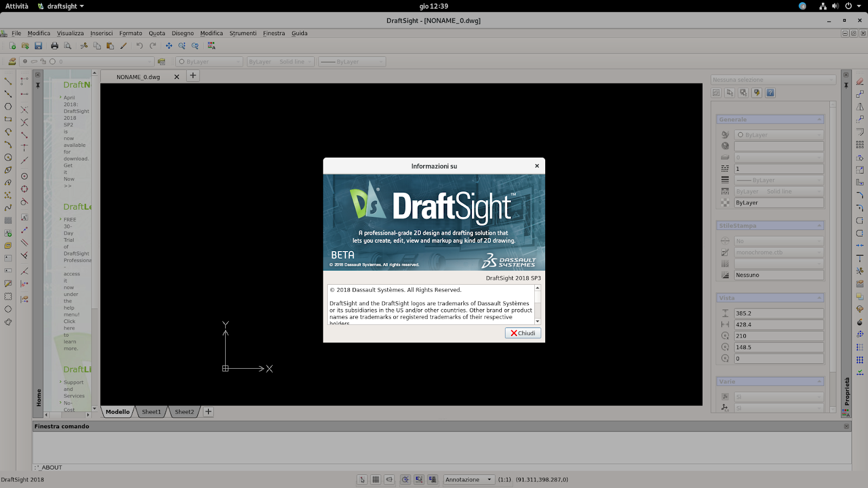Toggle the Home panel pin
Image resolution: width=868 pixels, height=488 pixels.
(x=38, y=85)
